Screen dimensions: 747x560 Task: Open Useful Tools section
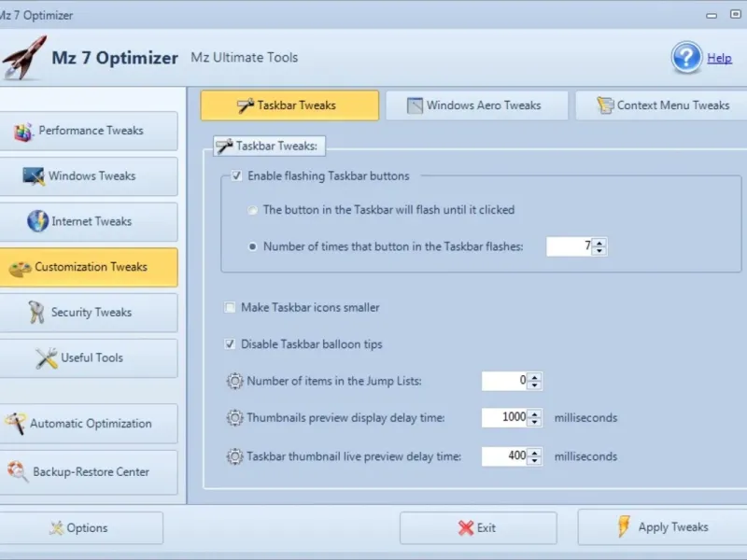(89, 358)
